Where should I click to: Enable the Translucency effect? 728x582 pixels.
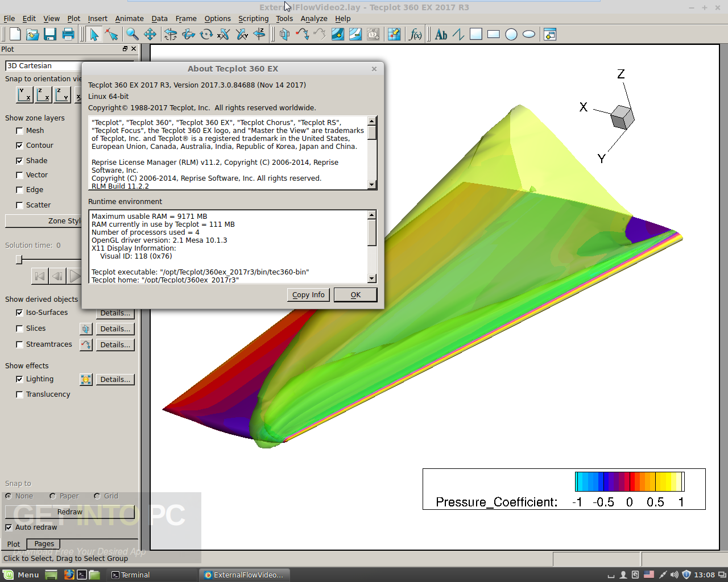(x=19, y=394)
